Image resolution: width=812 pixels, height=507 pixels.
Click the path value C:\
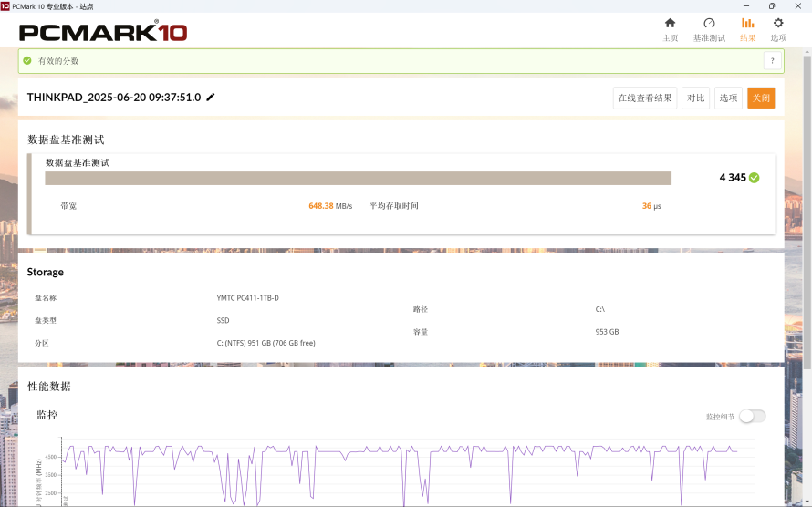point(599,309)
